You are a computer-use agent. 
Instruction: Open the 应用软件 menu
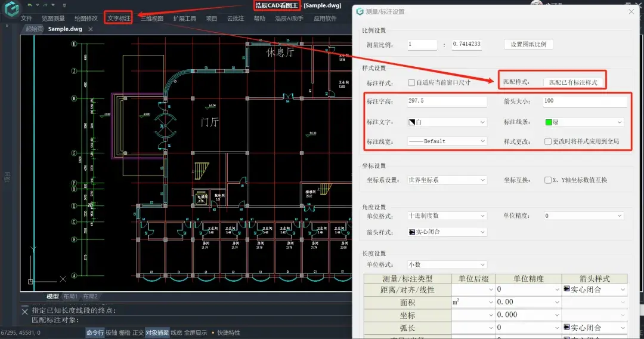325,19
